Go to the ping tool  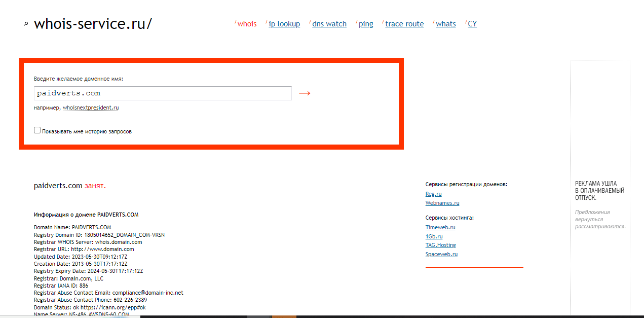tap(365, 24)
